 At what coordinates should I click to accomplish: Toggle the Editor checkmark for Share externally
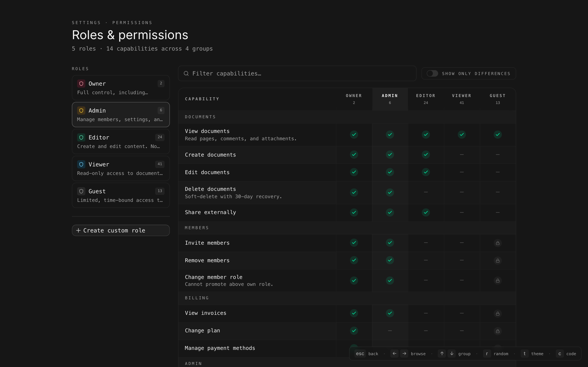(426, 212)
